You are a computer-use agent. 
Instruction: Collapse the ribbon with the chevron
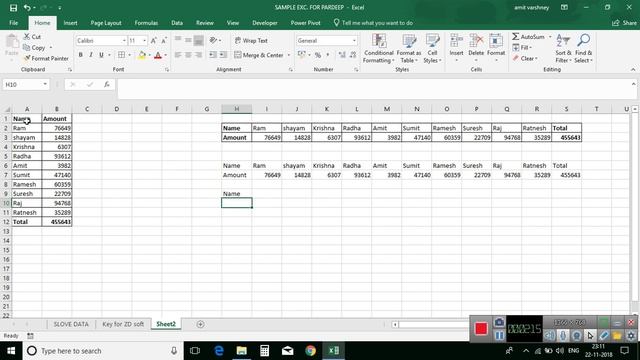click(633, 70)
